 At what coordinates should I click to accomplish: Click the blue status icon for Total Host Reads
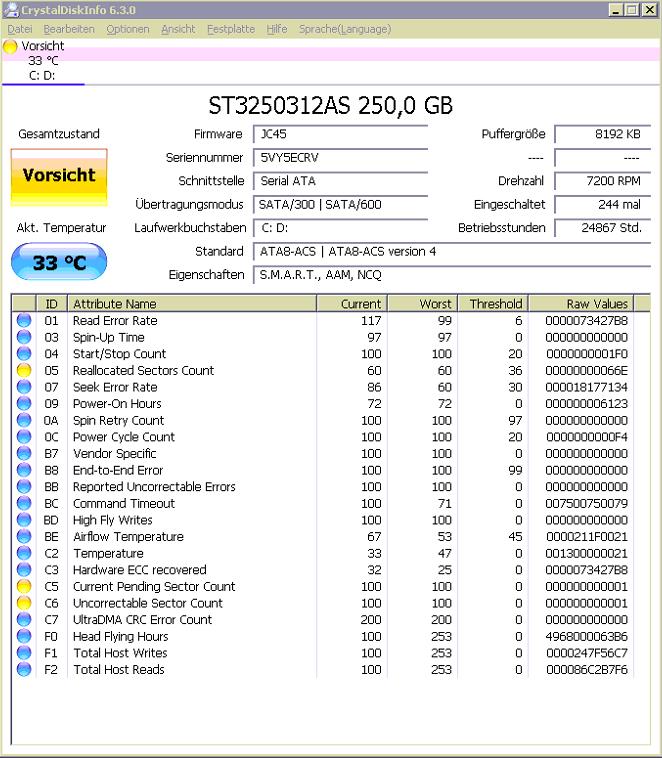pyautogui.click(x=24, y=670)
